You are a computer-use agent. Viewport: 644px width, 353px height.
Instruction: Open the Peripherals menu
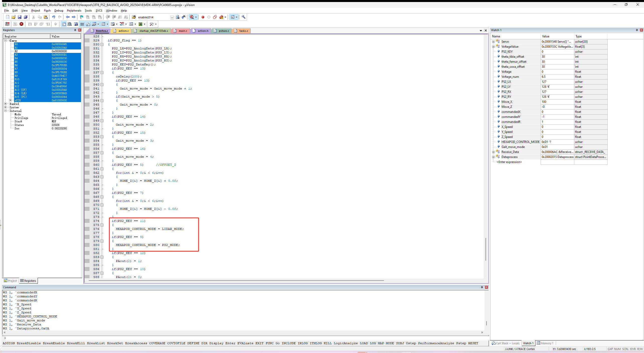(x=74, y=11)
